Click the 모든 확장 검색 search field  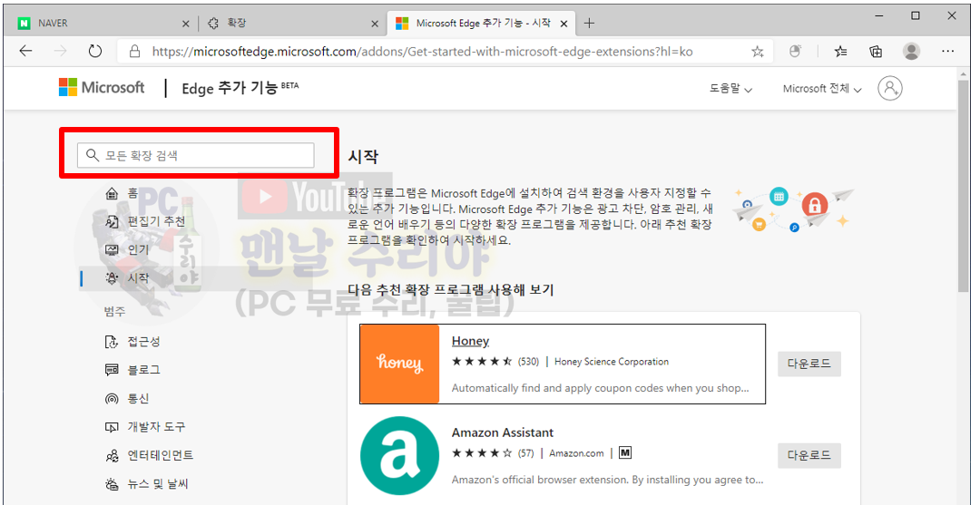(196, 155)
